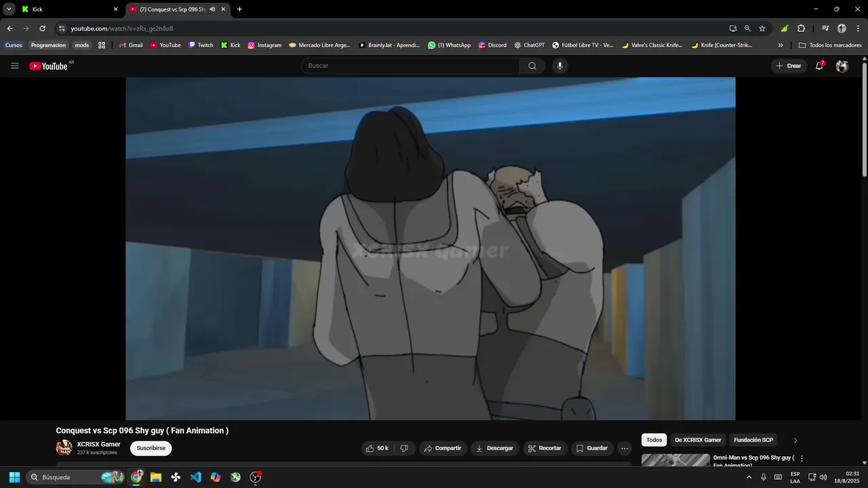Open the WhatsApp bookmark
This screenshot has height=488, width=868.
click(449, 45)
